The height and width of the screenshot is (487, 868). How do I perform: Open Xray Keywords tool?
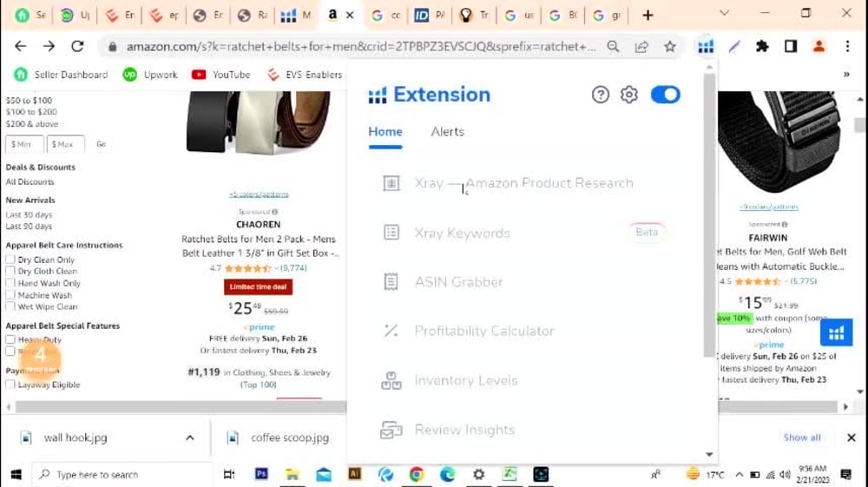click(x=463, y=233)
